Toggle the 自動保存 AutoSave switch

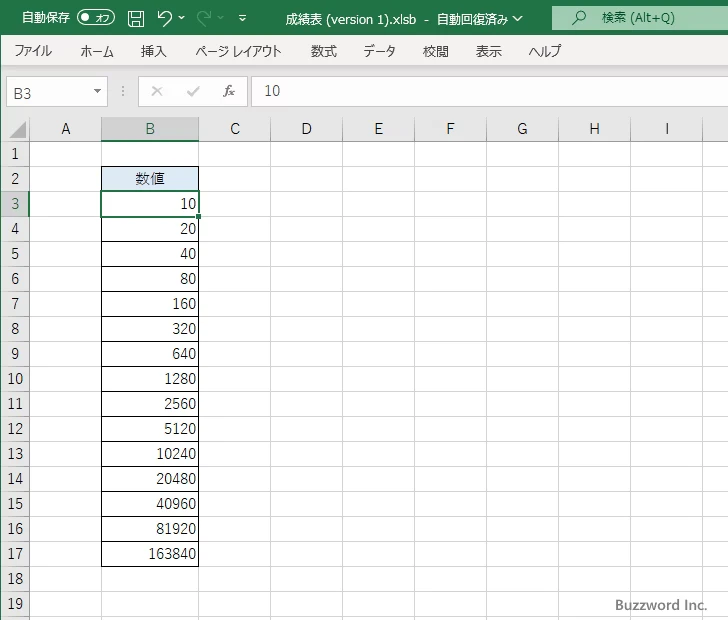click(96, 18)
